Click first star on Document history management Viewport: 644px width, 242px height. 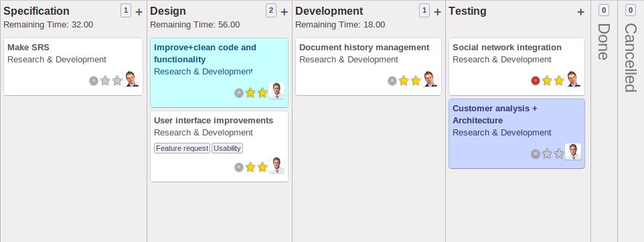pyautogui.click(x=404, y=80)
